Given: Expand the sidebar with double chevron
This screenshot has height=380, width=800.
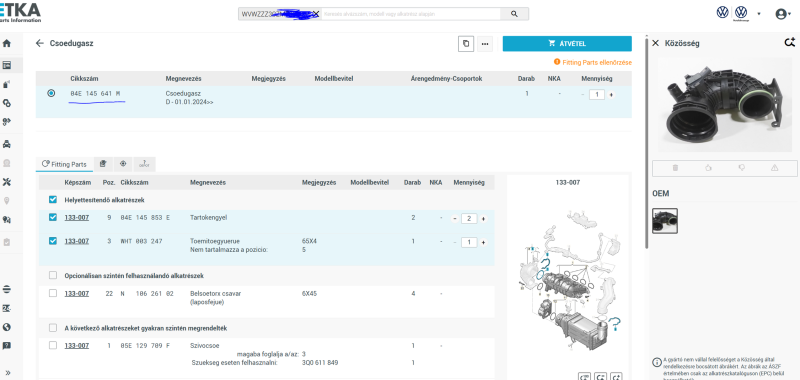Looking at the screenshot, I should (7, 372).
